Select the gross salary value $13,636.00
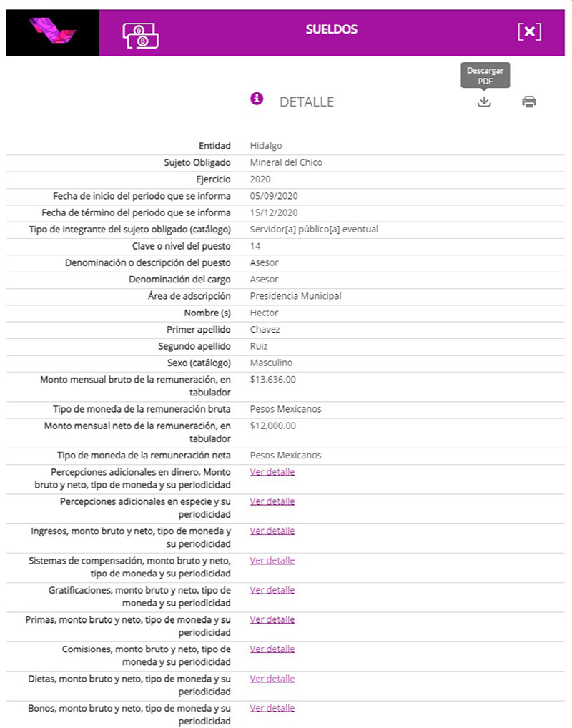Screen dimensions: 572x728 click(x=272, y=380)
